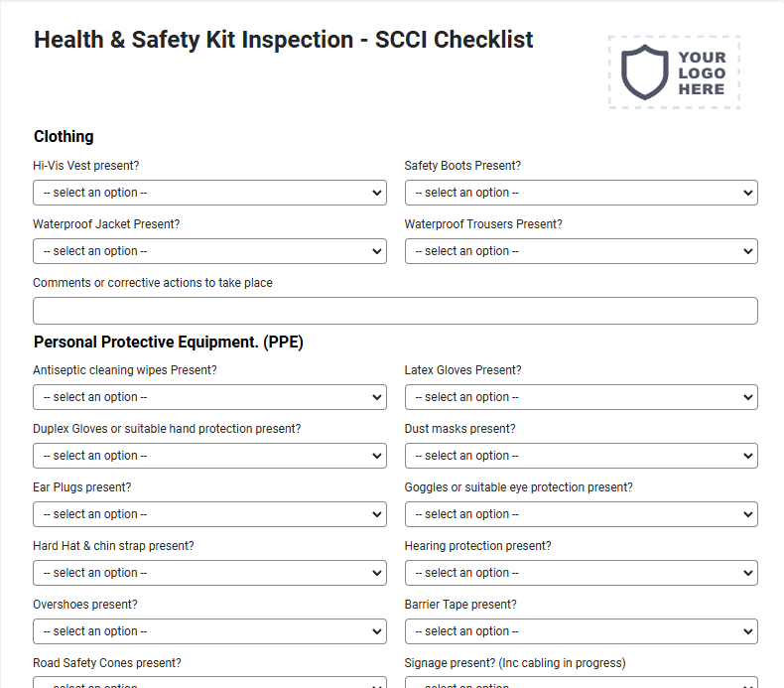Open the Latex Gloves Present dropdown
The width and height of the screenshot is (784, 688).
point(581,397)
